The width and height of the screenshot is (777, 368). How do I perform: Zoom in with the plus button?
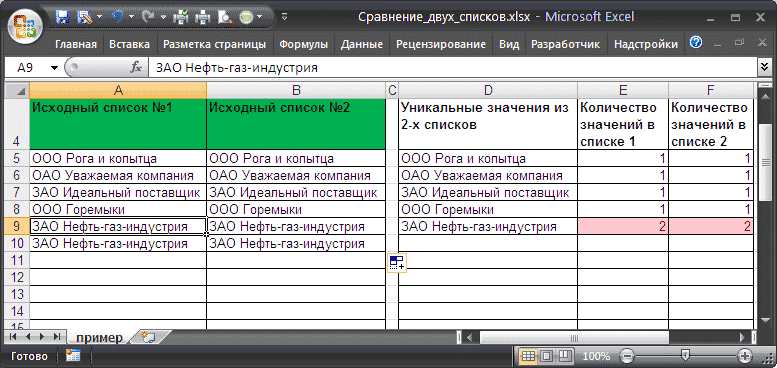744,356
